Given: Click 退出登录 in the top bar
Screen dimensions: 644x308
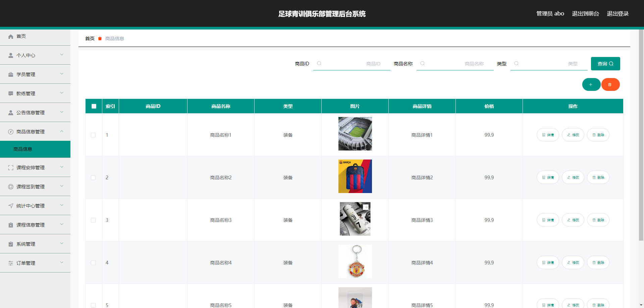Looking at the screenshot, I should pos(618,14).
